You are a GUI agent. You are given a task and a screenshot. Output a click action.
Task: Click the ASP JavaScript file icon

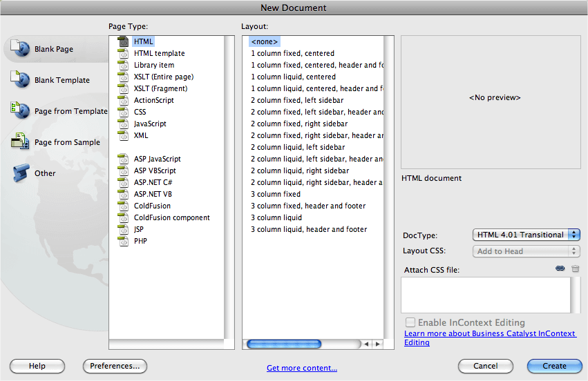pyautogui.click(x=124, y=159)
